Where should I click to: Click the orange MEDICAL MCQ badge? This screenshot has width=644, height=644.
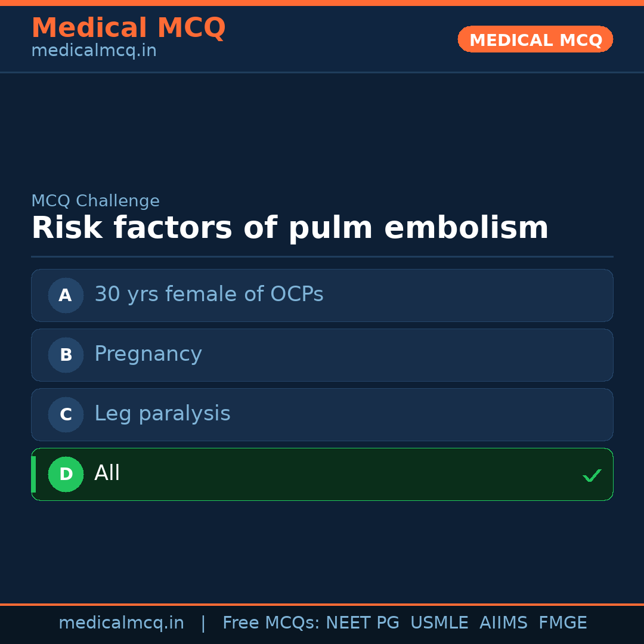click(x=535, y=39)
